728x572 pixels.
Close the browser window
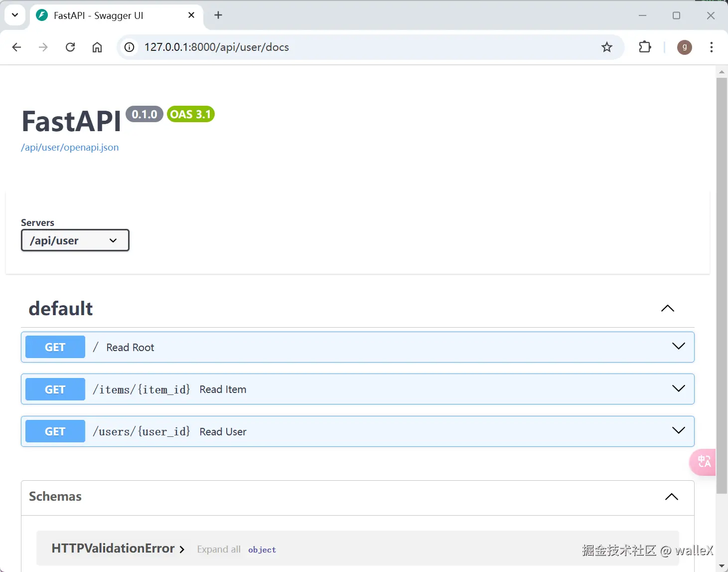tap(711, 15)
